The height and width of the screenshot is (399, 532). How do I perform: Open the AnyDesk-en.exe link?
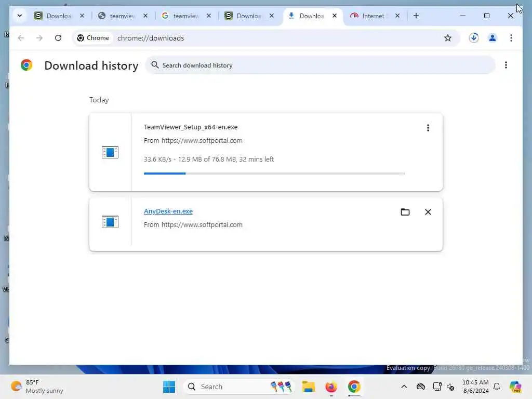pyautogui.click(x=168, y=211)
